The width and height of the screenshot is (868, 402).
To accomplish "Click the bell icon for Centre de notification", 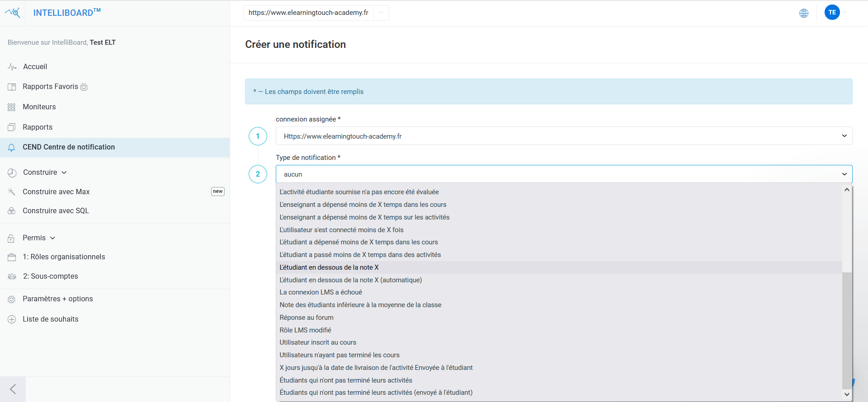I will coord(12,147).
